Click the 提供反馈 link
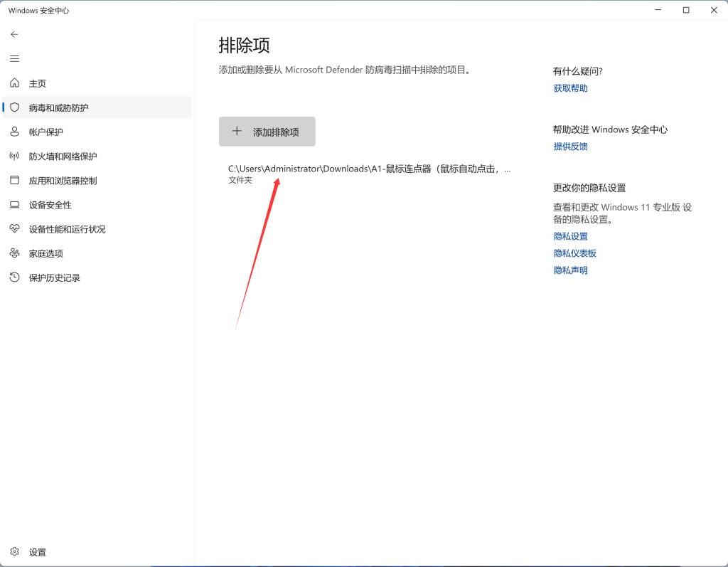 coord(570,147)
